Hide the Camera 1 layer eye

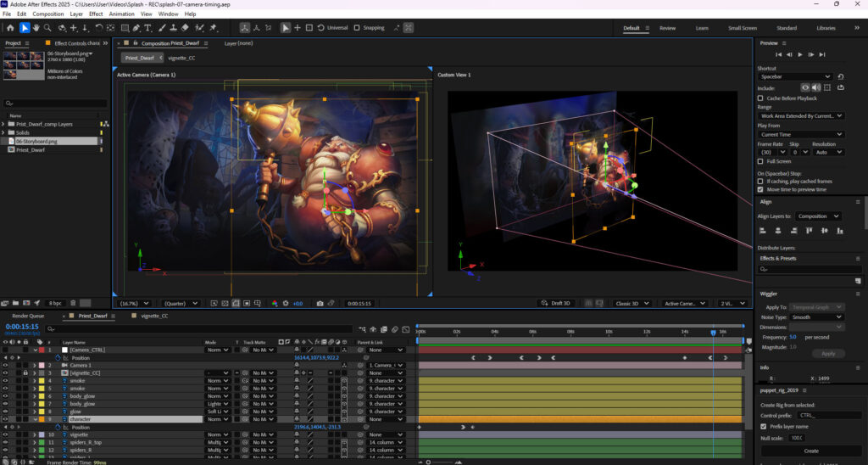6,365
